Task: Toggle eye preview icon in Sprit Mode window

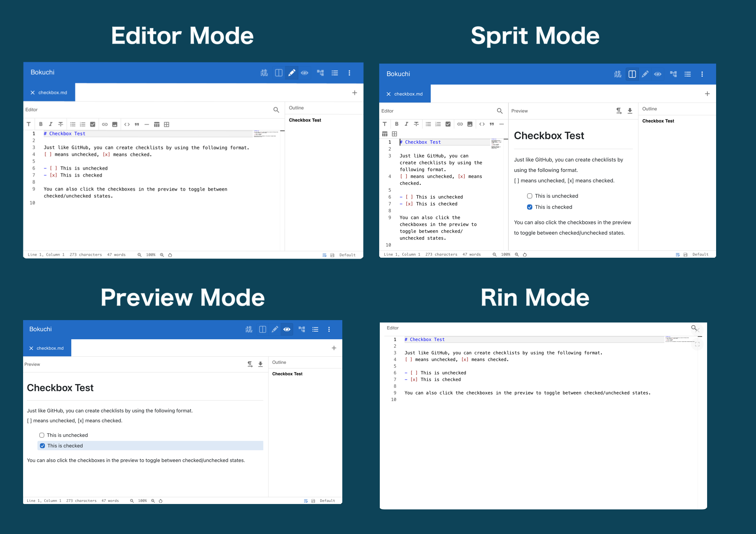Action: click(x=658, y=74)
